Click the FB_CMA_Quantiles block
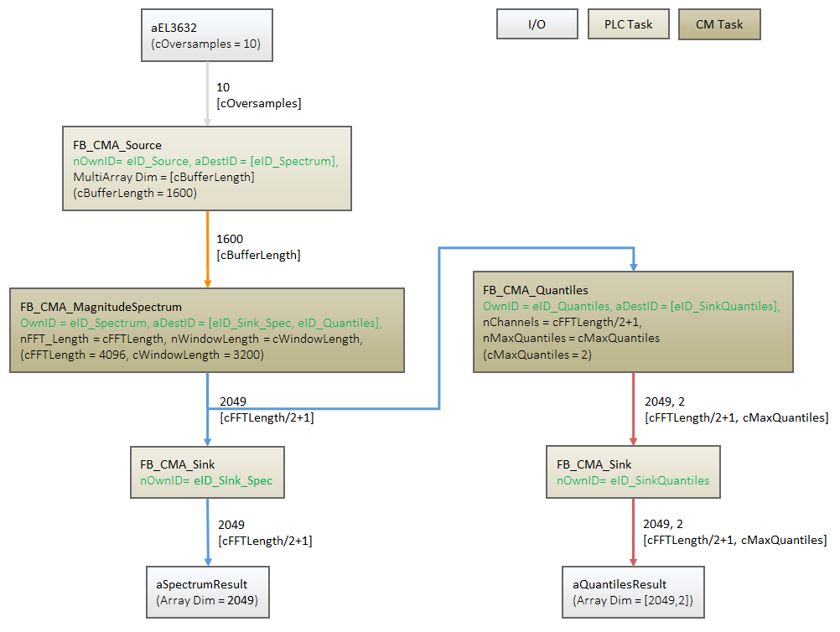Image resolution: width=840 pixels, height=632 pixels. [x=633, y=322]
